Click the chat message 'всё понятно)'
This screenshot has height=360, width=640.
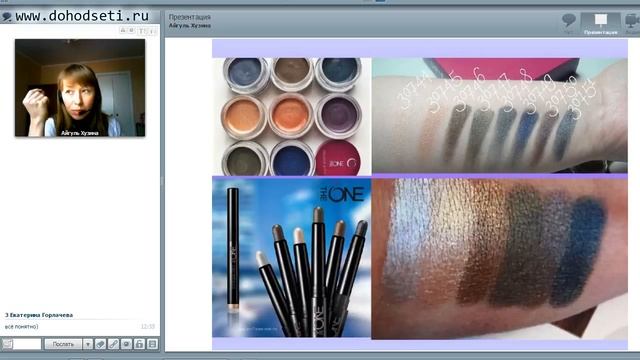(22, 327)
